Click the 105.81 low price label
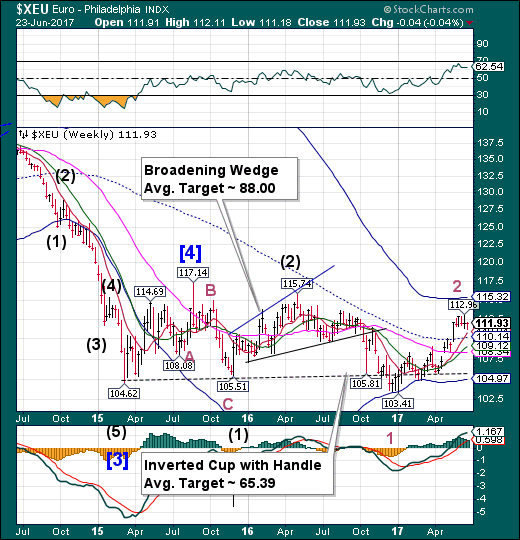520x540 pixels. [366, 383]
